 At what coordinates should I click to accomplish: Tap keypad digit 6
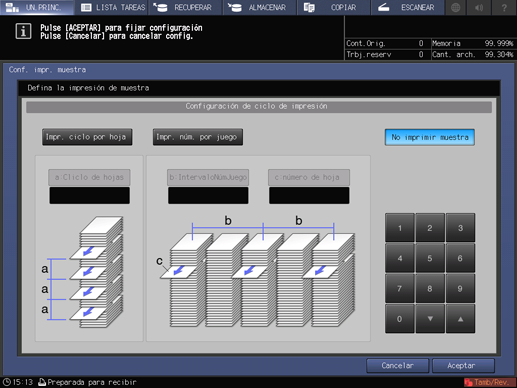[460, 258]
